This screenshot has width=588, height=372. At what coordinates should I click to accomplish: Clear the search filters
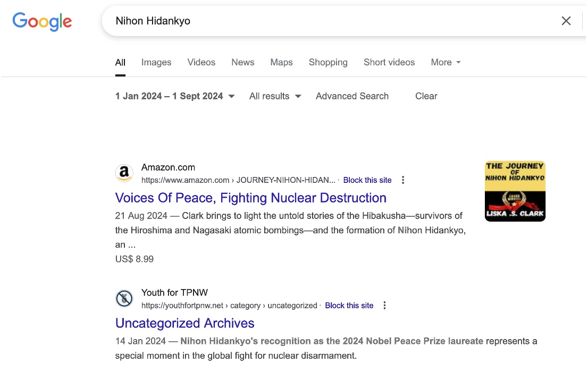(x=426, y=96)
